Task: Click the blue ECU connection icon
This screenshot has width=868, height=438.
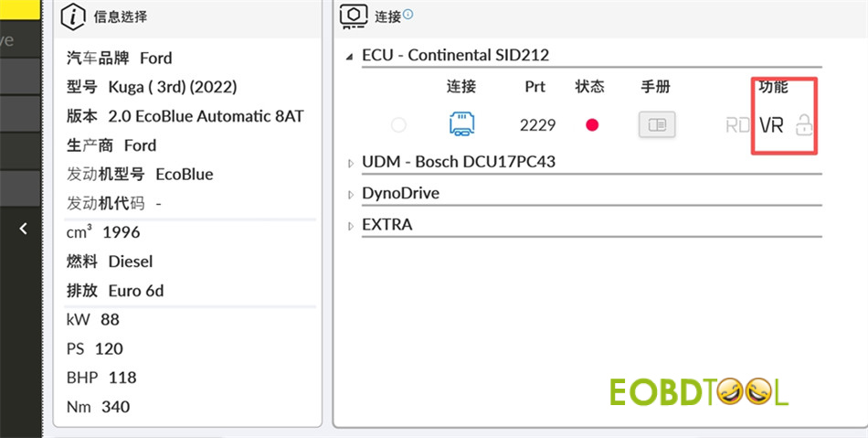Action: 461,124
